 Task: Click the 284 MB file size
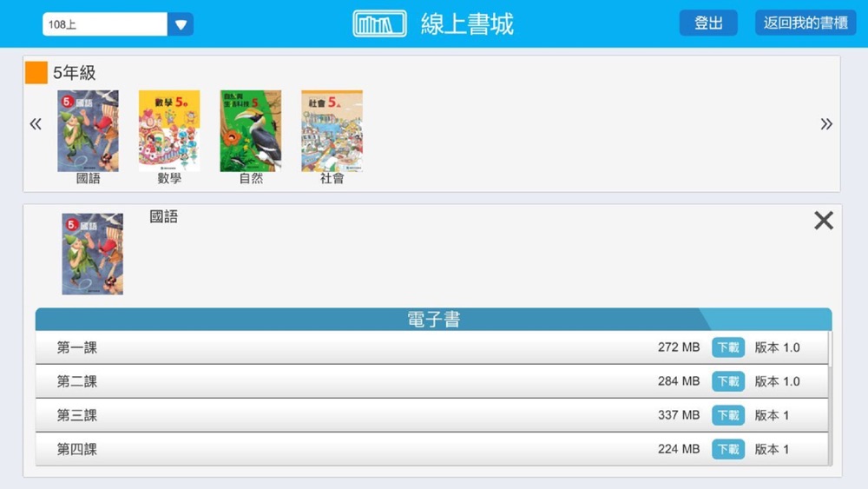(x=679, y=381)
